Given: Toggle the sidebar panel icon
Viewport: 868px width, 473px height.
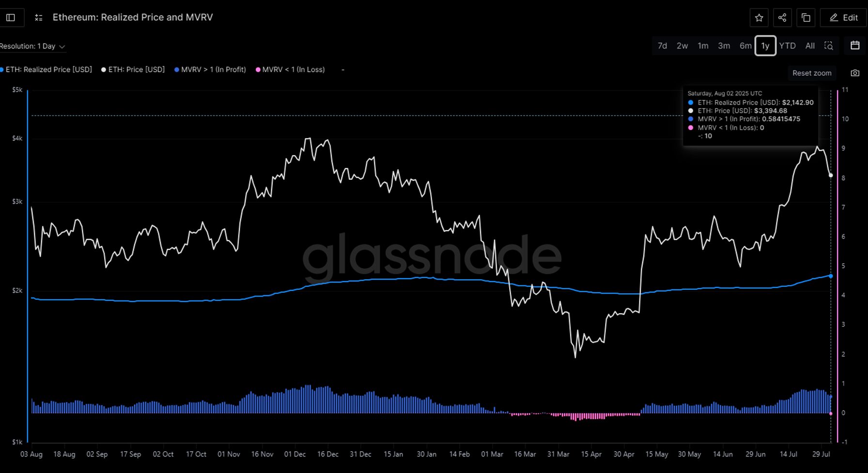Looking at the screenshot, I should click(11, 17).
